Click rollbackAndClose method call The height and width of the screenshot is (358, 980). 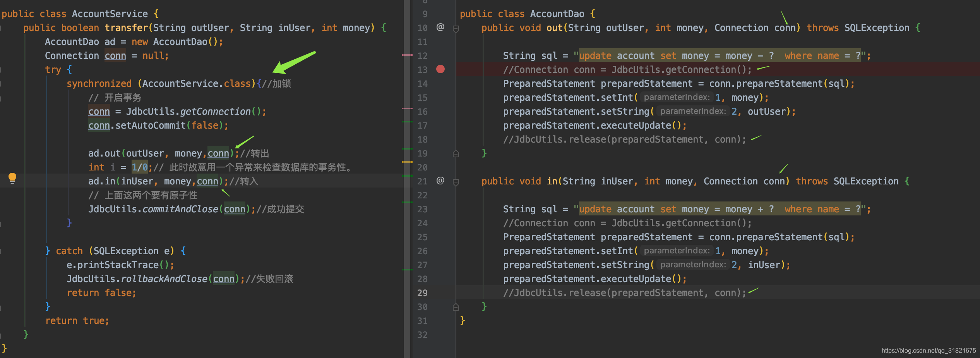(x=164, y=279)
